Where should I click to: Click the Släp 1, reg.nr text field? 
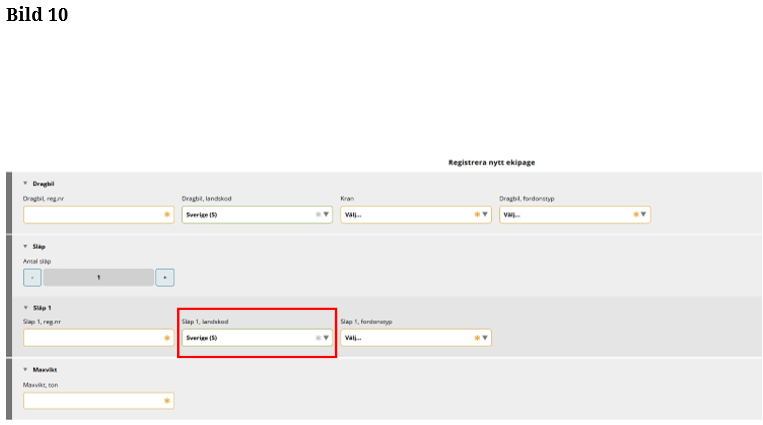click(x=92, y=338)
